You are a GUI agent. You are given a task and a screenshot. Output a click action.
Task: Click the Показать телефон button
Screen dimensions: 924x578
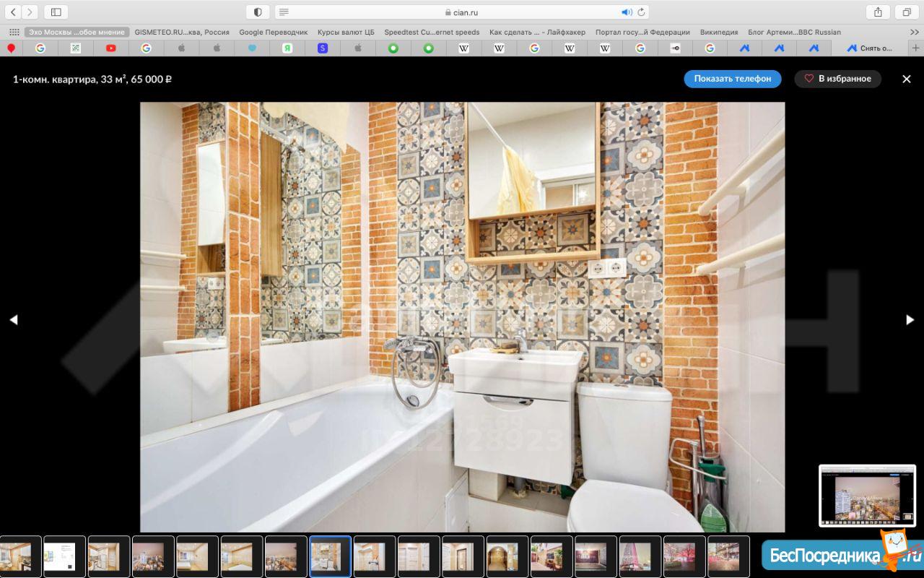pyautogui.click(x=732, y=79)
